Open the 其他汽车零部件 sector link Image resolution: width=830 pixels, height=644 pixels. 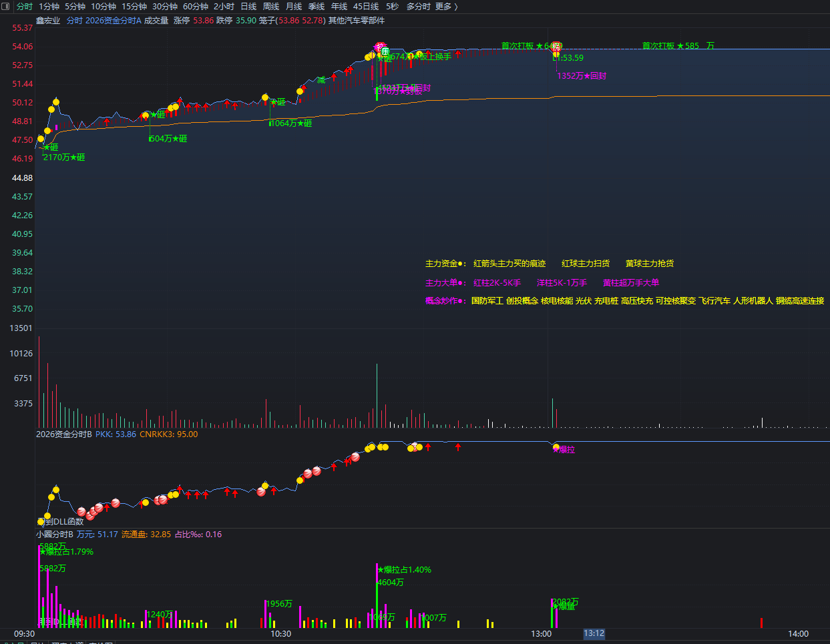[357, 21]
